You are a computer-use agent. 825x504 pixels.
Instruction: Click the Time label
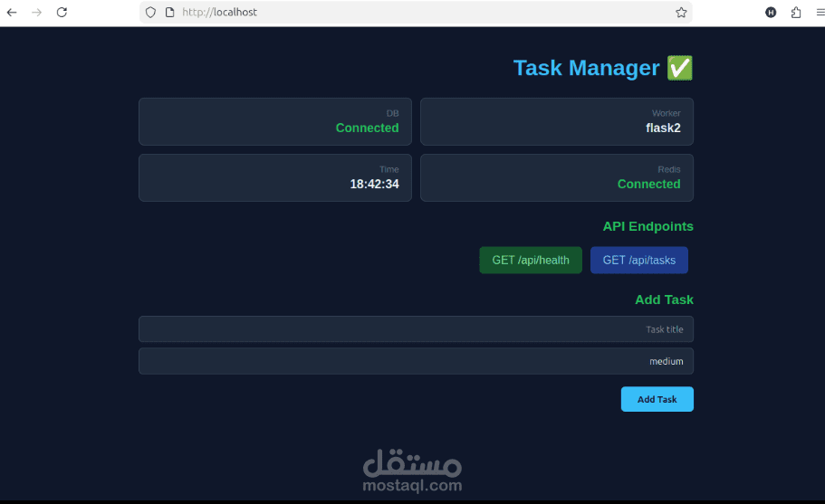[389, 169]
